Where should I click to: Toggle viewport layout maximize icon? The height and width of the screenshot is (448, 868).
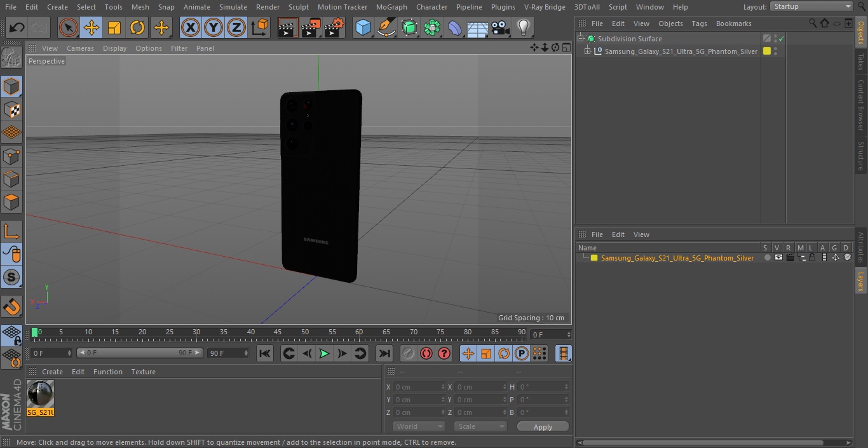pos(566,48)
